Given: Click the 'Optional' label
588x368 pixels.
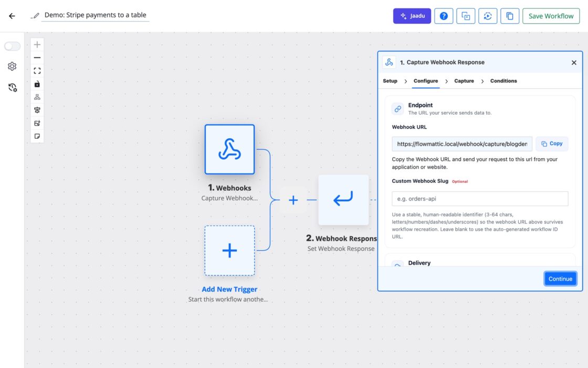Looking at the screenshot, I should tap(460, 181).
